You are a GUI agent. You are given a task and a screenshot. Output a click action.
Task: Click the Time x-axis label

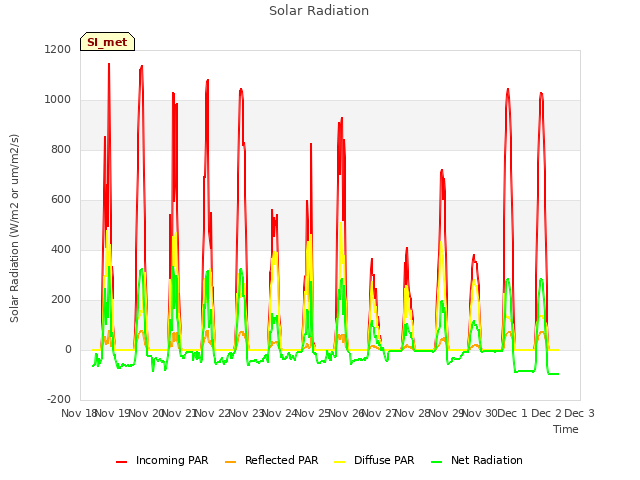566,429
